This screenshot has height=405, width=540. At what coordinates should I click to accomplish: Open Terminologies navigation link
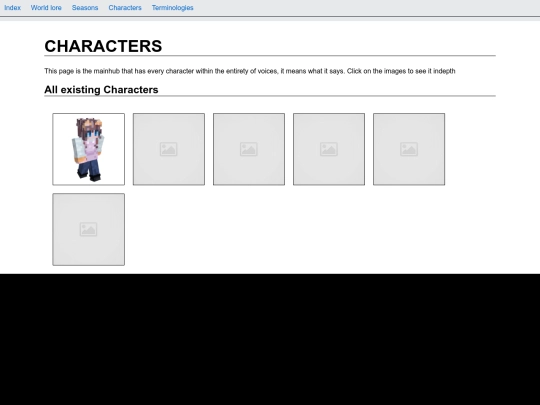point(173,8)
